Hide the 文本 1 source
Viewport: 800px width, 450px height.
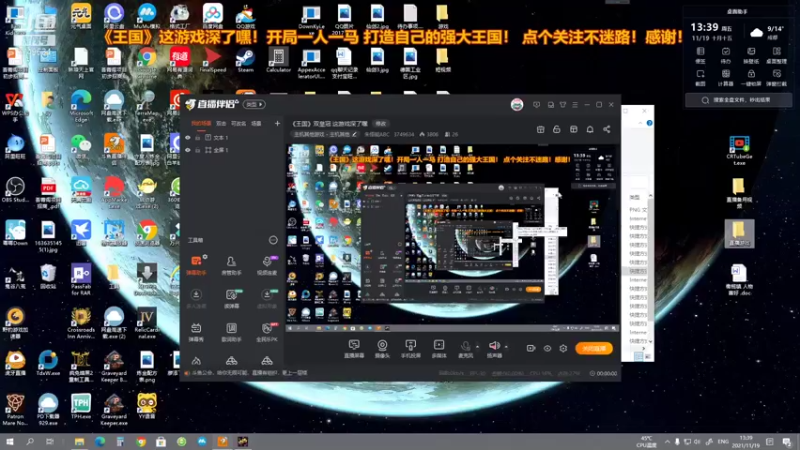(x=188, y=138)
